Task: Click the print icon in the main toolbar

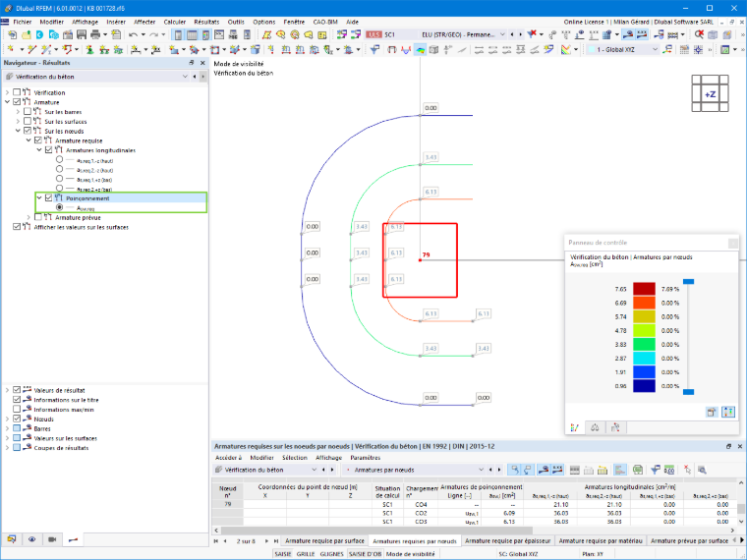Action: 95,34
